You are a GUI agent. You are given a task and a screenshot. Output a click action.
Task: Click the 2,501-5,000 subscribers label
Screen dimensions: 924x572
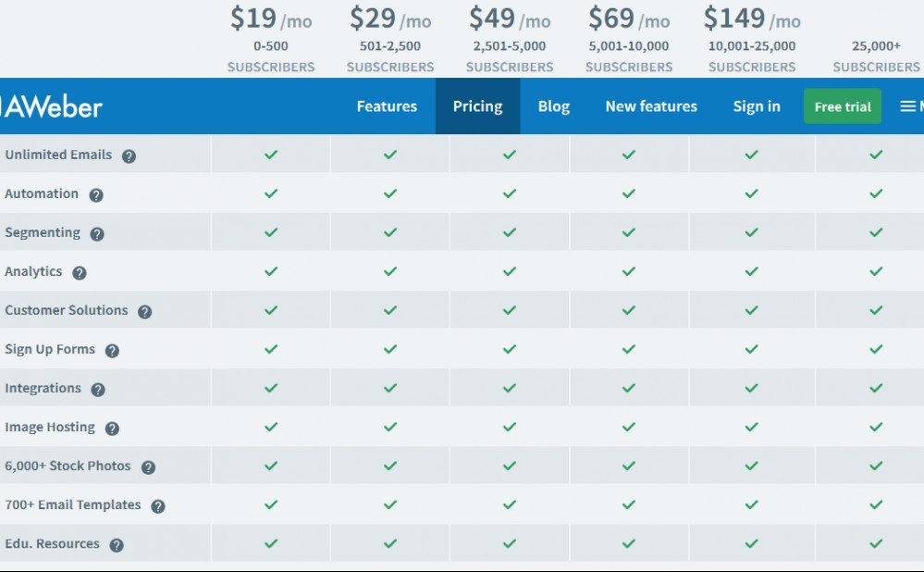(x=510, y=56)
